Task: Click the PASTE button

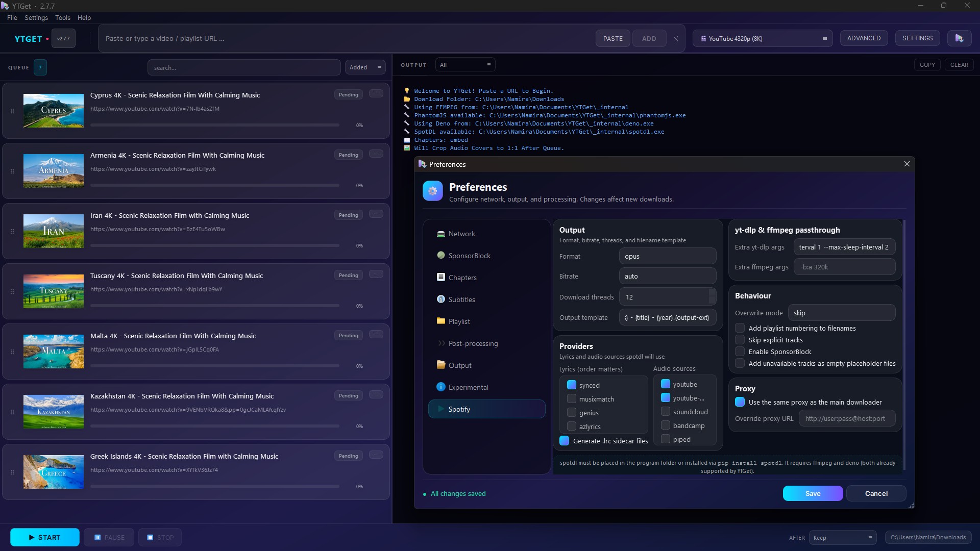Action: click(x=613, y=39)
